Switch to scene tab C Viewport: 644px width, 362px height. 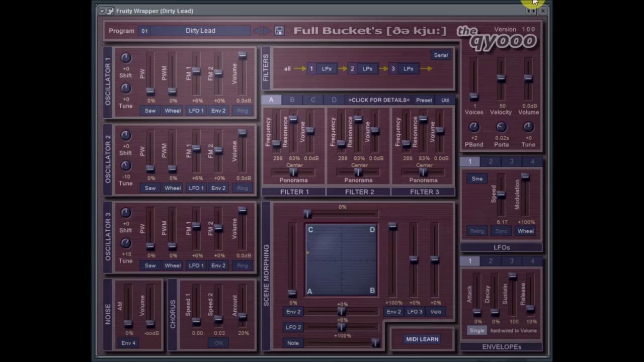point(313,100)
